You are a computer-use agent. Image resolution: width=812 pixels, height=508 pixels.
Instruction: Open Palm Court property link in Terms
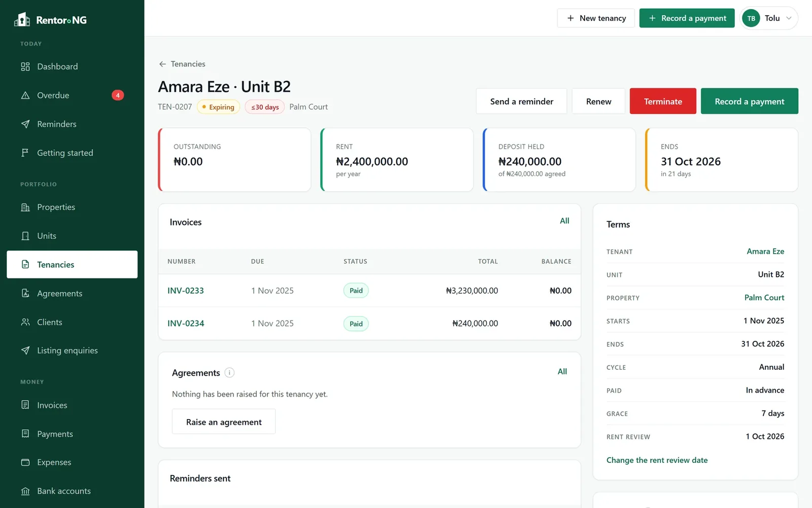point(764,298)
